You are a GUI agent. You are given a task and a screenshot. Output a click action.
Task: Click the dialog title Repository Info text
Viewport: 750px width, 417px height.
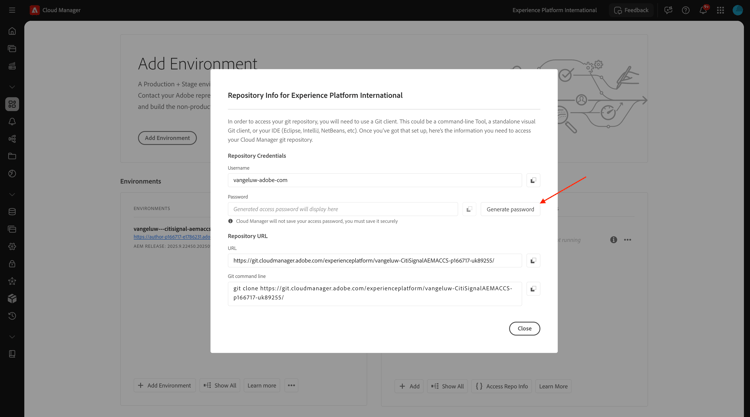point(315,95)
